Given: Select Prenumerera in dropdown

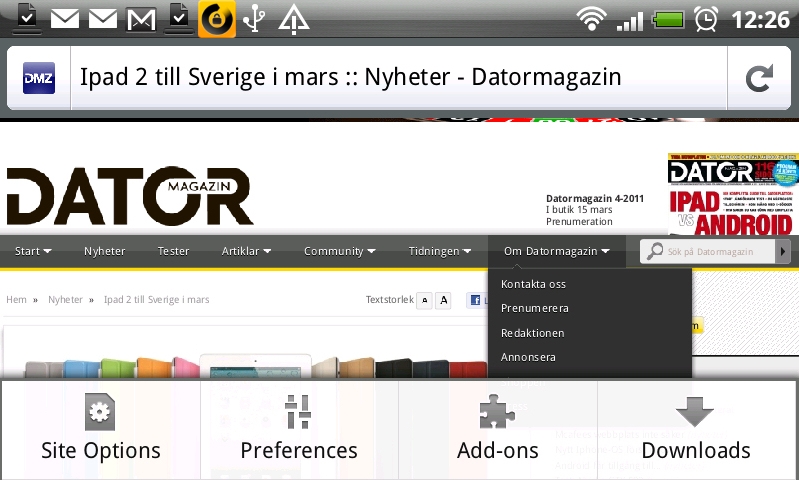Looking at the screenshot, I should pyautogui.click(x=535, y=308).
